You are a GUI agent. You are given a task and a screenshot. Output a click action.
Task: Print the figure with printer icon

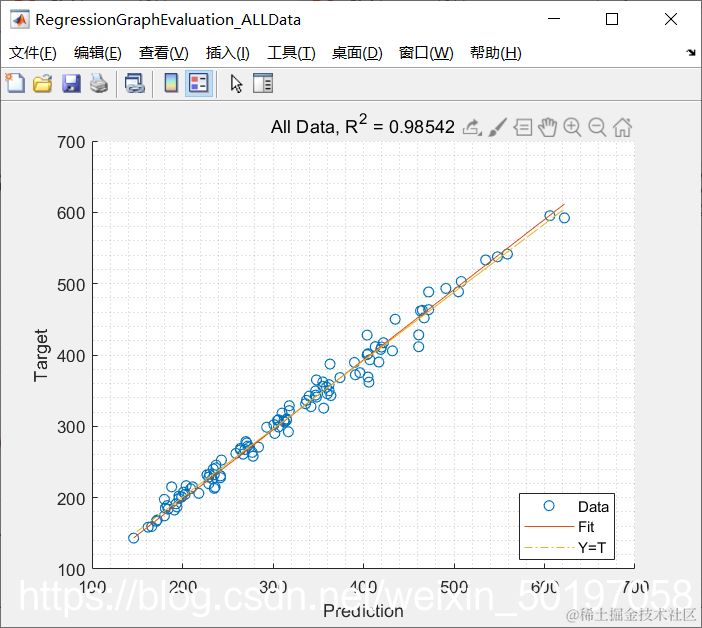coord(99,84)
